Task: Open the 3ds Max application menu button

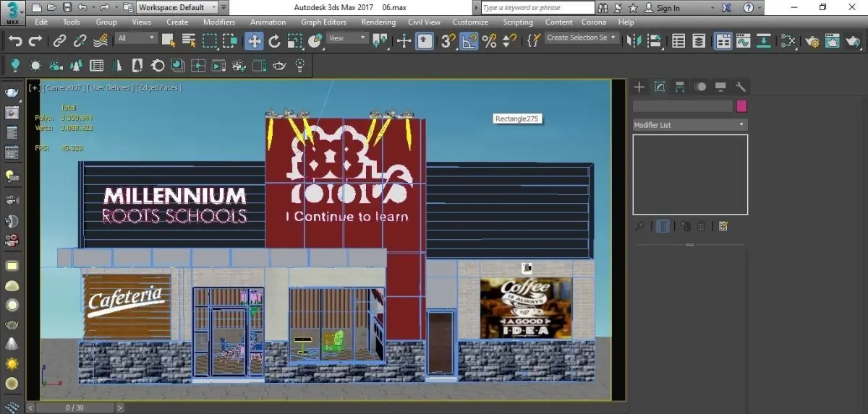Action: coord(12,12)
